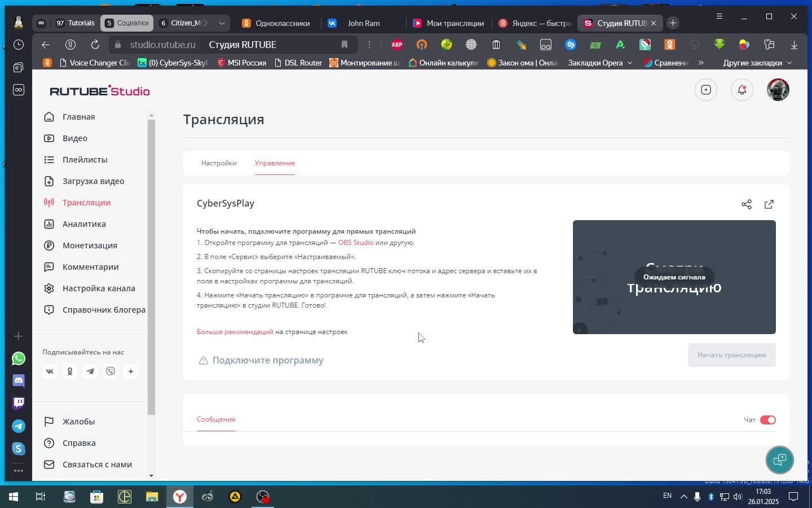Viewport: 812px width, 508px height.
Task: Open Закладки Opera bookmarks folder
Action: [600, 63]
